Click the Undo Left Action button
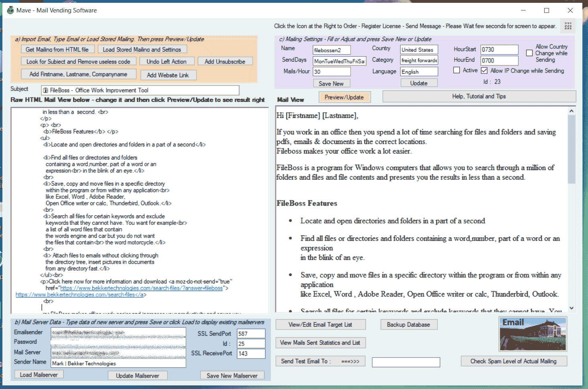The width and height of the screenshot is (588, 389). coord(167,61)
